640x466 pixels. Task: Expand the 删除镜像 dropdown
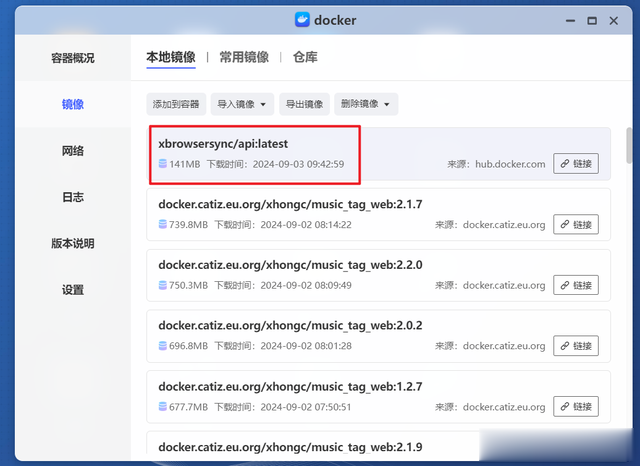click(366, 104)
